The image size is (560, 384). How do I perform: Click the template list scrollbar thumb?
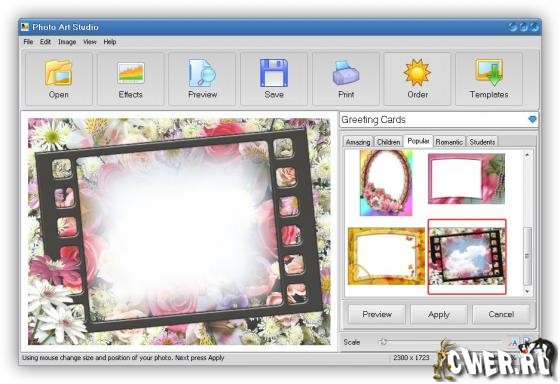(527, 256)
